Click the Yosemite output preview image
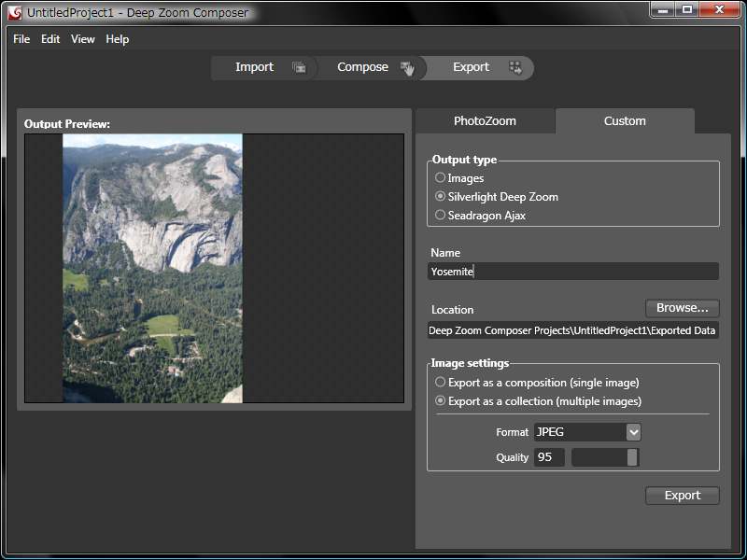Viewport: 747px width, 560px height. pyautogui.click(x=152, y=269)
